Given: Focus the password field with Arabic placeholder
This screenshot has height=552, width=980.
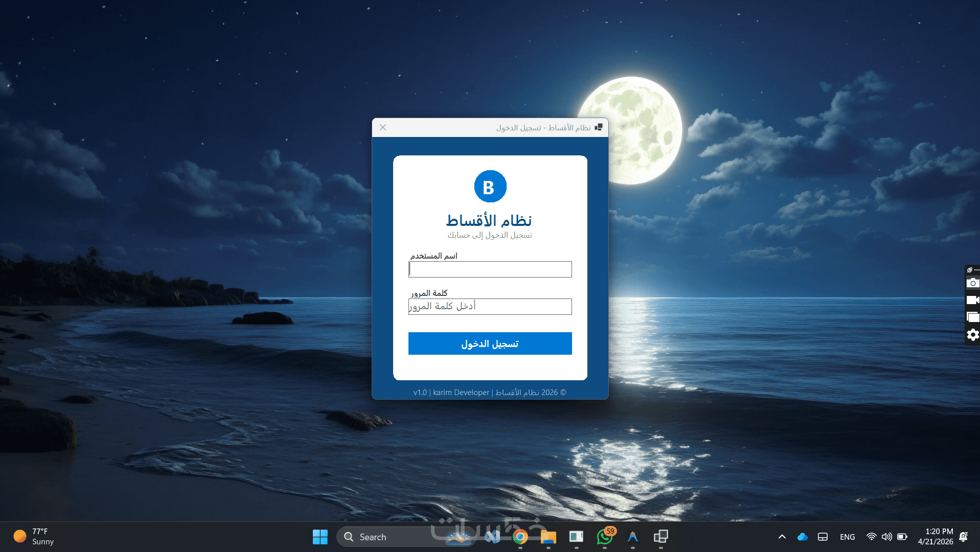Looking at the screenshot, I should [490, 307].
